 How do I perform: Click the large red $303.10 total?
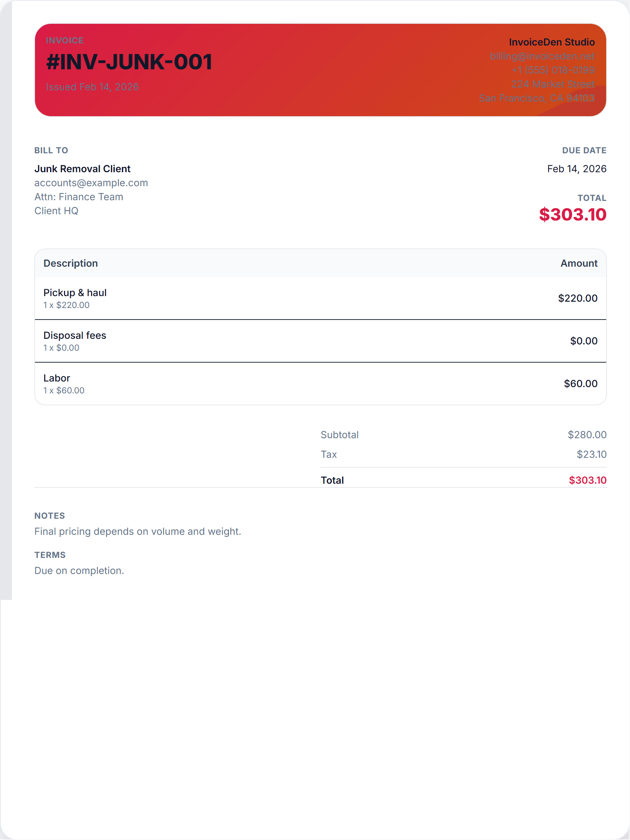(572, 215)
